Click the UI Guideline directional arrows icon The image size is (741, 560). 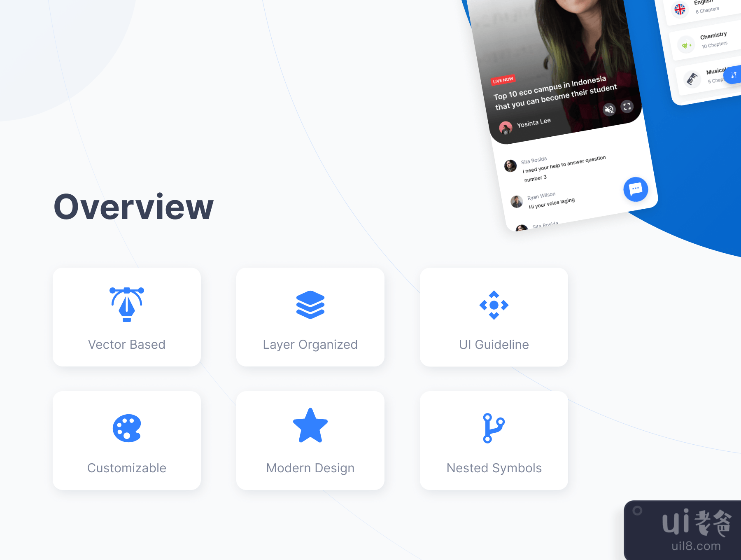click(x=494, y=305)
